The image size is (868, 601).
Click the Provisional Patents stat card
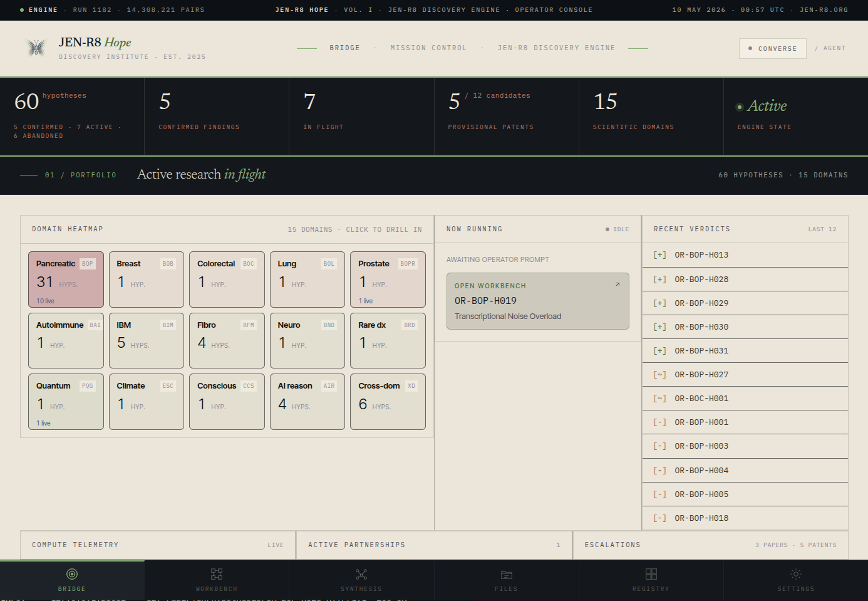[507, 116]
